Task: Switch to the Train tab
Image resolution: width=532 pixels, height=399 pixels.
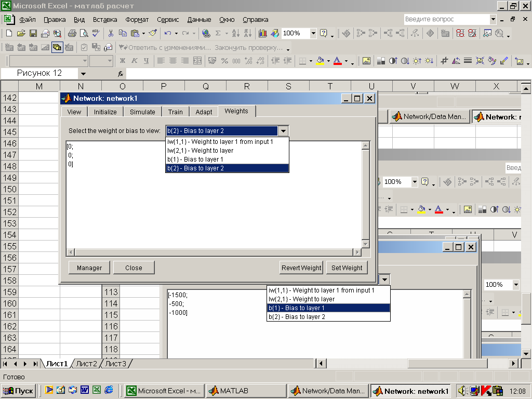Action: coord(176,112)
